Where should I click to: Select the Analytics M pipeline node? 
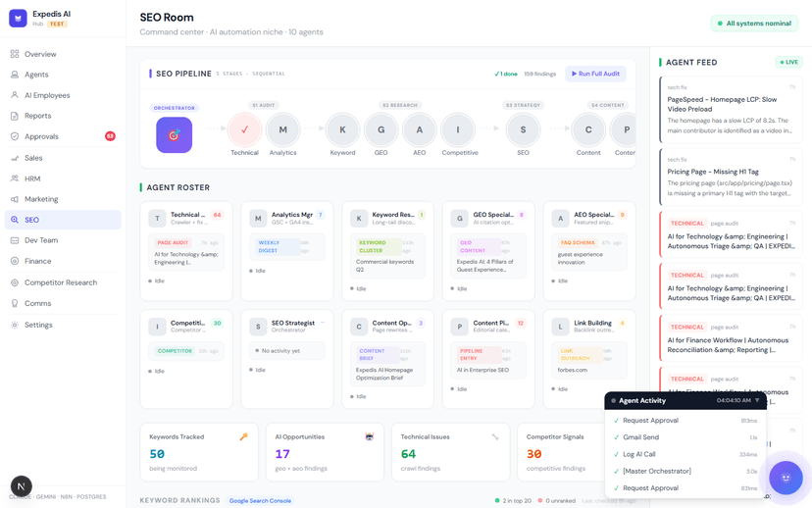click(x=282, y=130)
